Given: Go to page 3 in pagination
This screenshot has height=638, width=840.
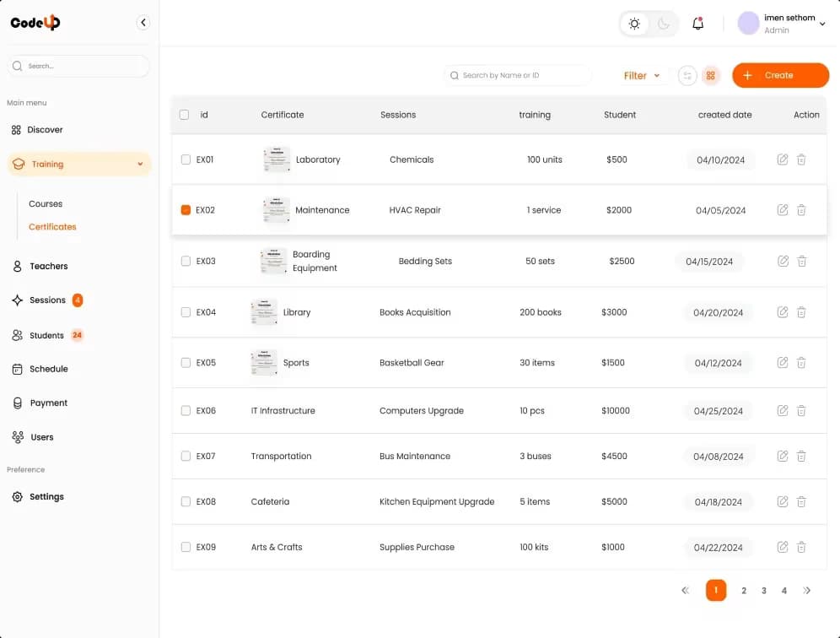Looking at the screenshot, I should click(x=764, y=591).
